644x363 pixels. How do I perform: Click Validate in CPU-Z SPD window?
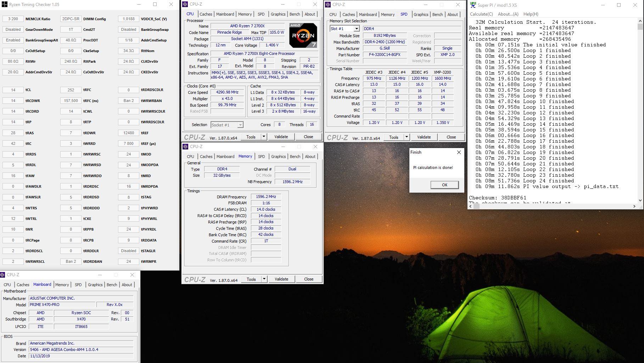click(x=424, y=137)
